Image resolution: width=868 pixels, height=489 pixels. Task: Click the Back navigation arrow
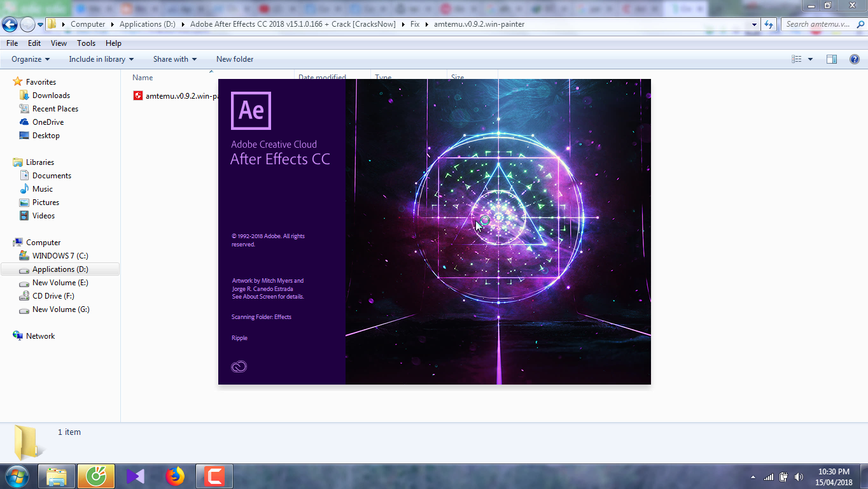click(x=10, y=24)
